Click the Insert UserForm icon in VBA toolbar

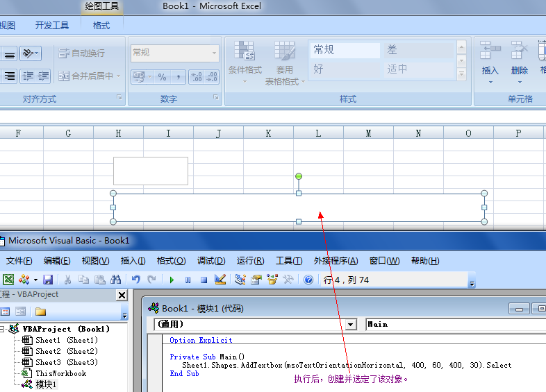tap(24, 280)
